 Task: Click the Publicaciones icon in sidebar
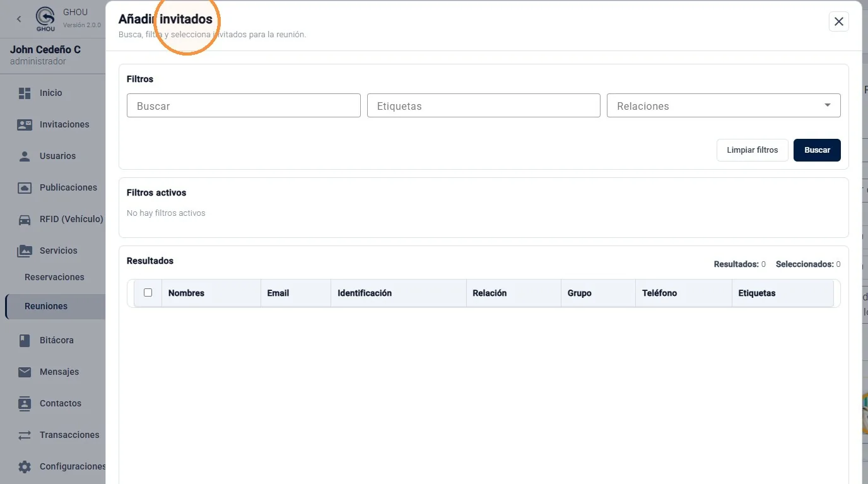coord(25,187)
